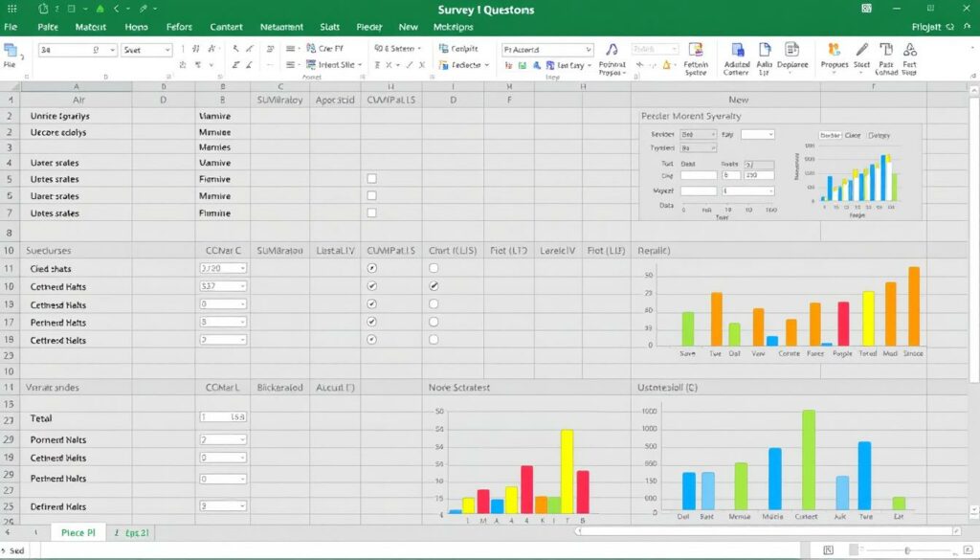Select checked Chart (LLIS) radio for Cotnerd Halts
The height and width of the screenshot is (560, 980).
(x=434, y=285)
